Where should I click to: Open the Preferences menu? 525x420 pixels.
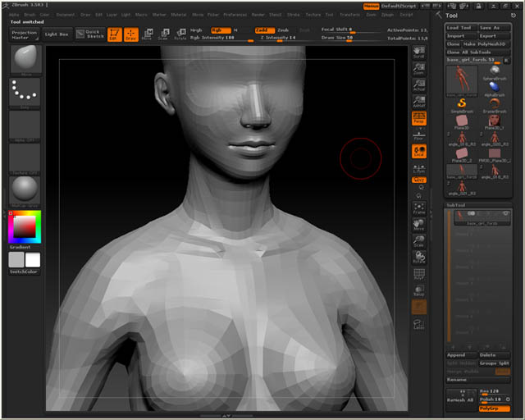pos(235,15)
